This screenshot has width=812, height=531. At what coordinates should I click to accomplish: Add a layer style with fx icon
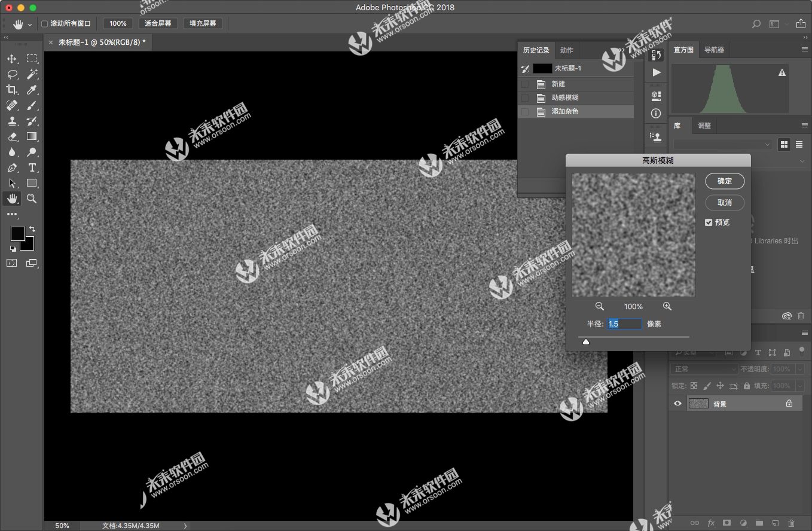(x=711, y=523)
